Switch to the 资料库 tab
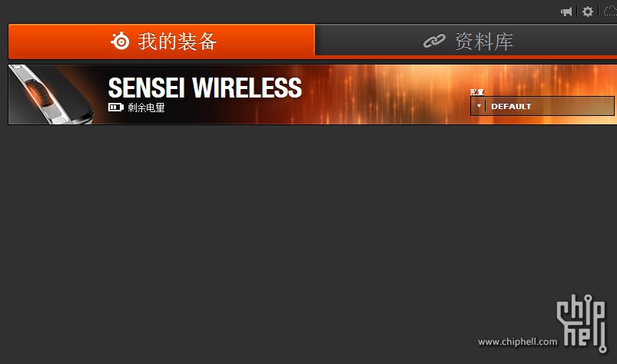This screenshot has height=364, width=617. pos(466,40)
